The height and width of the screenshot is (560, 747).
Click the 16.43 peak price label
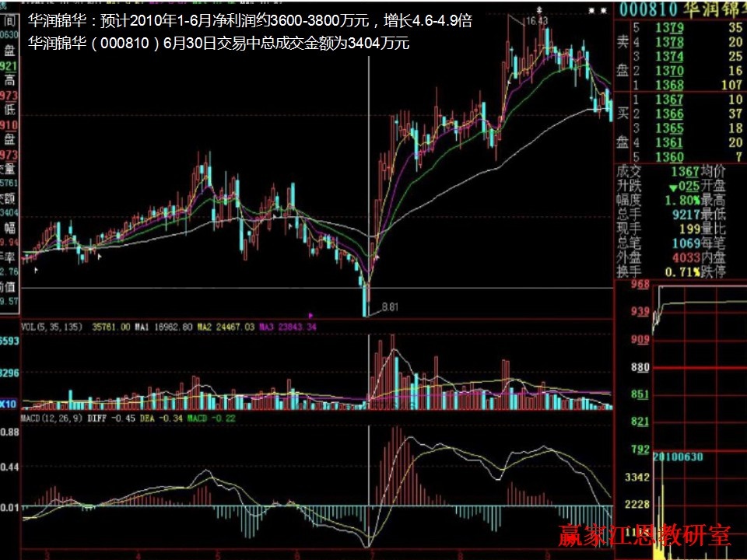(537, 21)
